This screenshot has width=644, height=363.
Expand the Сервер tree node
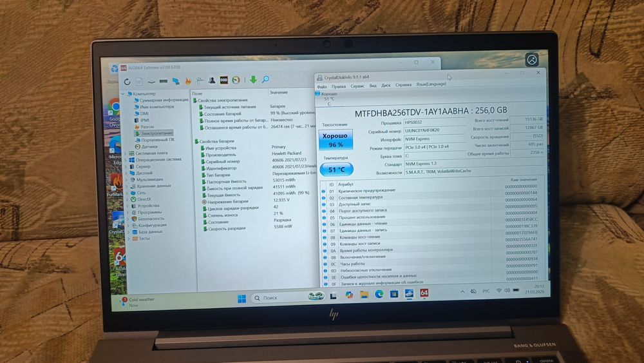pos(126,167)
